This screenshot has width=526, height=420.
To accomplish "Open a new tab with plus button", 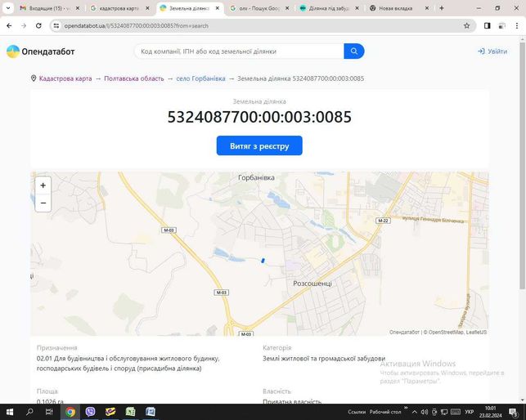I will (x=442, y=8).
